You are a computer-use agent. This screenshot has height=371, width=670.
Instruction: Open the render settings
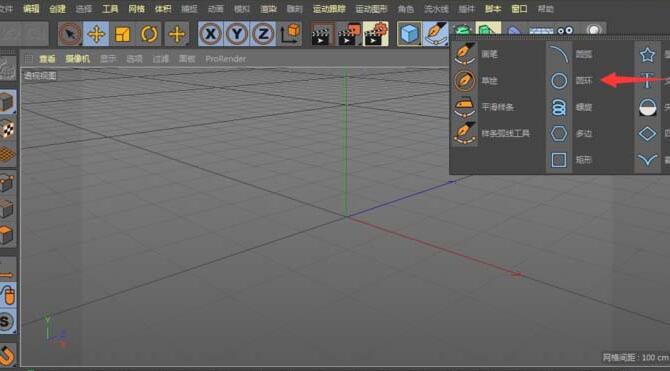(376, 34)
